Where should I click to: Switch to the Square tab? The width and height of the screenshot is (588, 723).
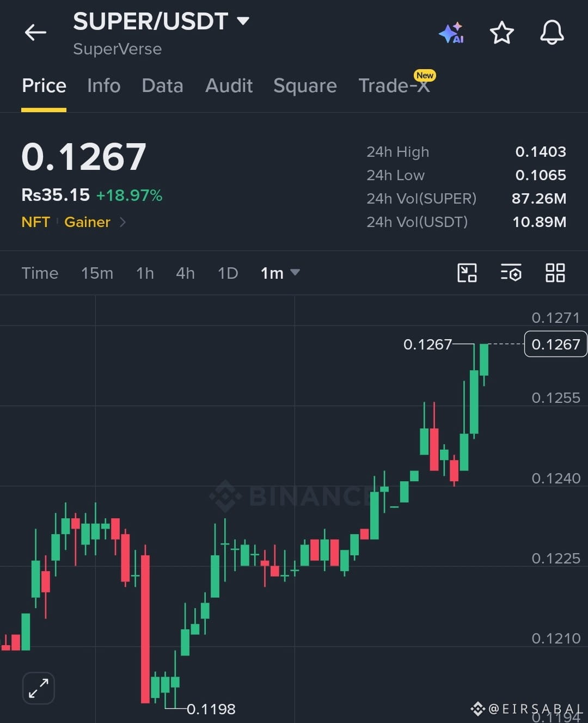pos(305,85)
